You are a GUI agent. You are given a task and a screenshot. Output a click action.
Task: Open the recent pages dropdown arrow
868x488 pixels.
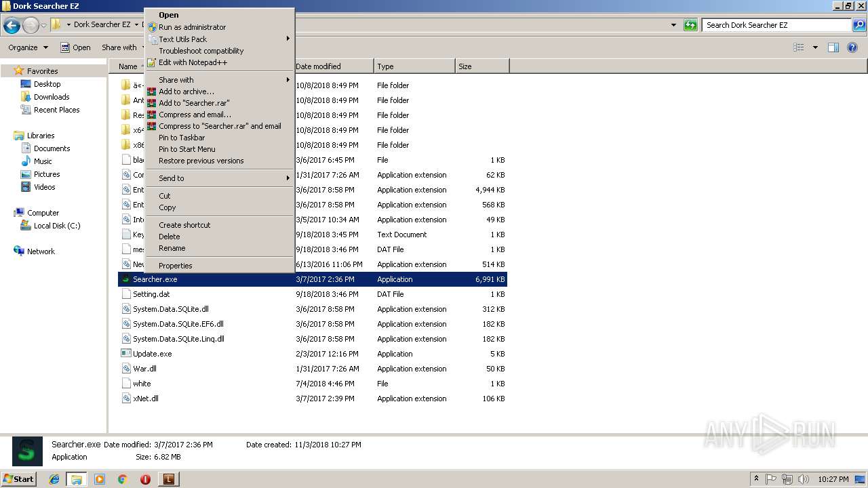[44, 26]
